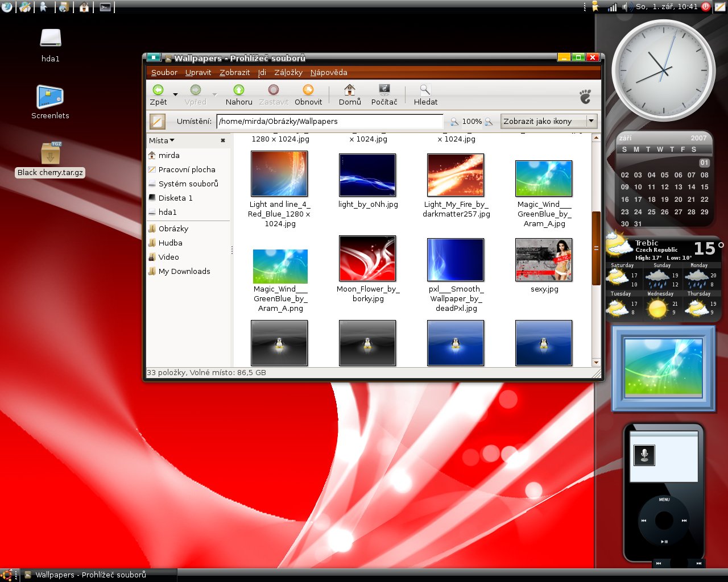
Task: Close the Místa side pane
Action: click(223, 140)
